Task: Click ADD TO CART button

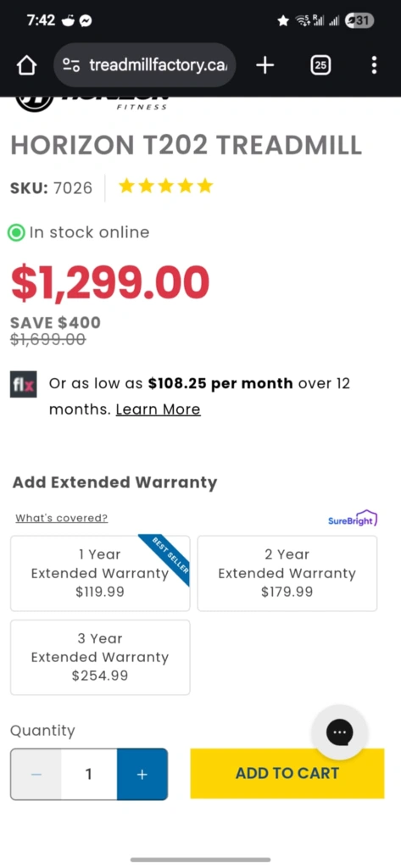Action: click(x=287, y=773)
